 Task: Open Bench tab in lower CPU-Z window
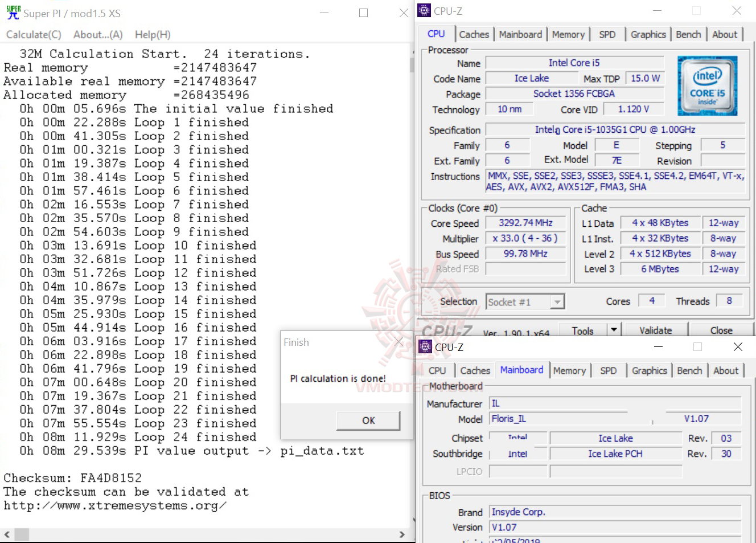click(x=689, y=370)
